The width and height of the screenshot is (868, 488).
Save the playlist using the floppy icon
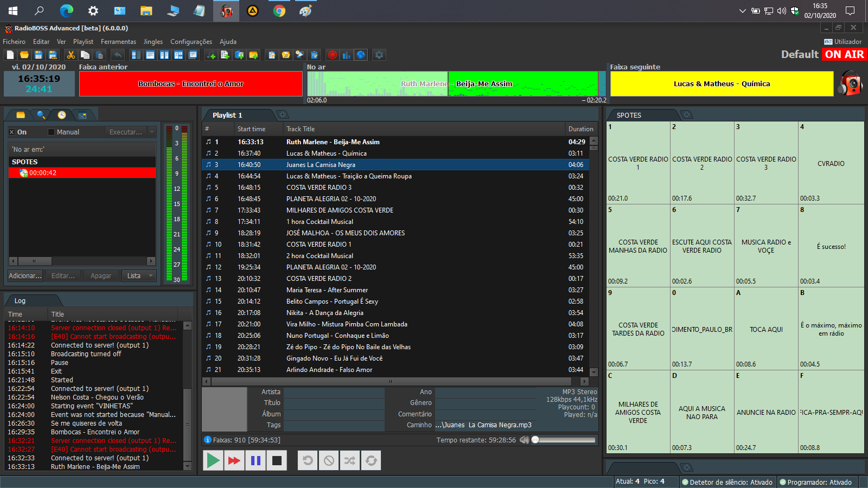[x=38, y=55]
